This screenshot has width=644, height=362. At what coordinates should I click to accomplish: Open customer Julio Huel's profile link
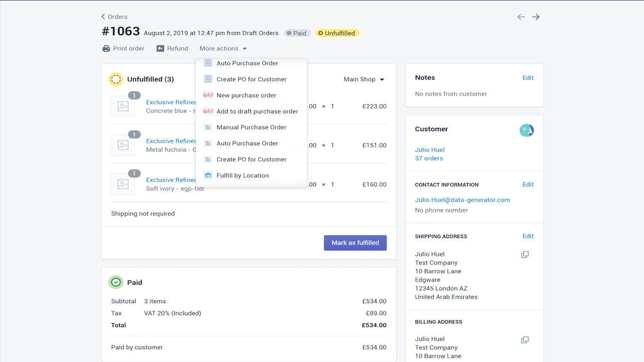430,150
